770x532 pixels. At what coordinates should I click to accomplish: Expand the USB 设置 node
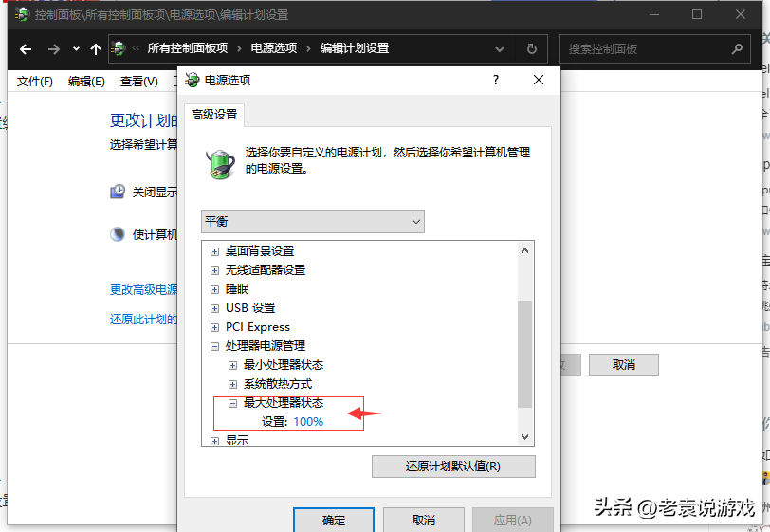coord(214,308)
